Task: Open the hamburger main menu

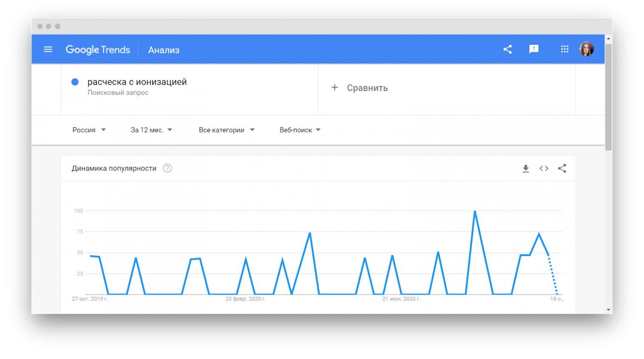Action: coord(48,49)
